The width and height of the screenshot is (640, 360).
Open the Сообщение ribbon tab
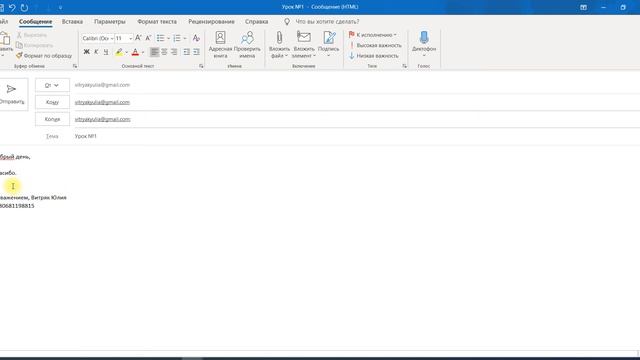[36, 22]
